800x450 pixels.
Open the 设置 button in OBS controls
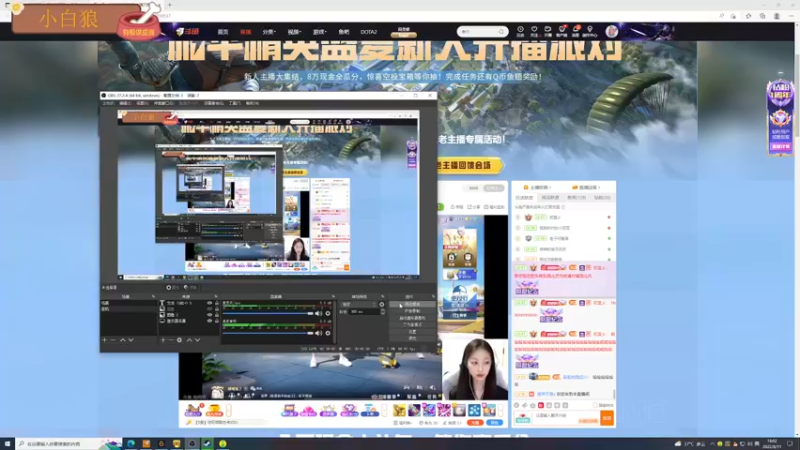click(412, 332)
